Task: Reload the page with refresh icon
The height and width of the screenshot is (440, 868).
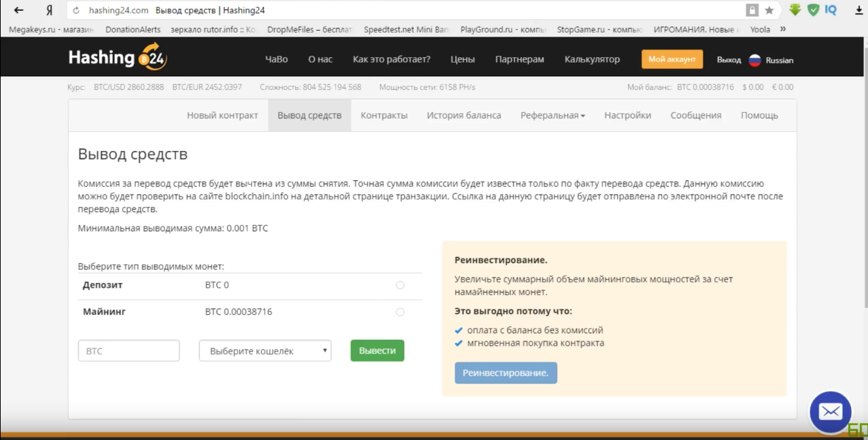Action: click(76, 10)
